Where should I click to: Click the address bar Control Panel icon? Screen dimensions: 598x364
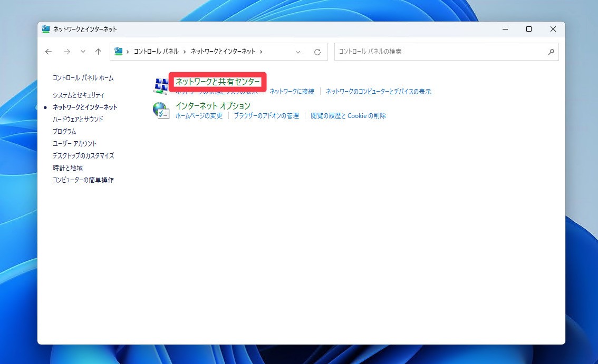[x=118, y=51]
